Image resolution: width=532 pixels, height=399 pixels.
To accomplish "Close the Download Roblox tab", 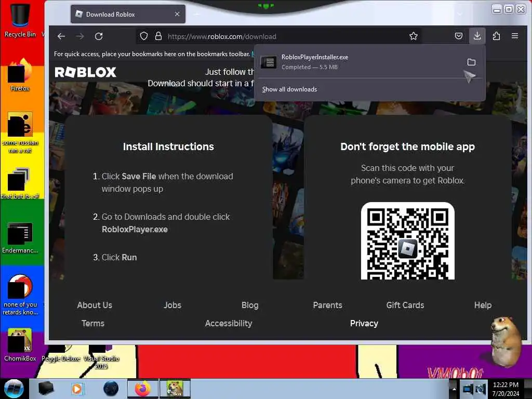I will point(177,14).
